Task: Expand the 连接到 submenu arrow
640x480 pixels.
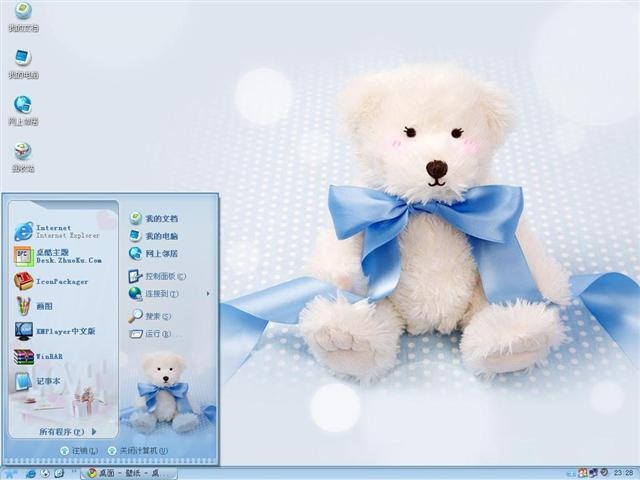Action: pos(208,293)
